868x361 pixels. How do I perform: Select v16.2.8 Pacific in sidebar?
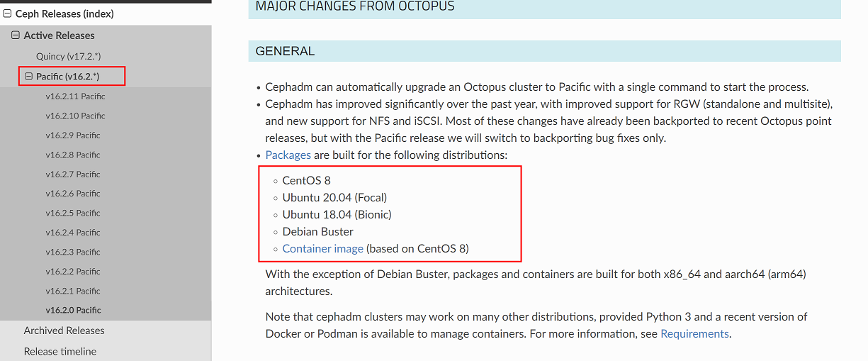point(73,155)
